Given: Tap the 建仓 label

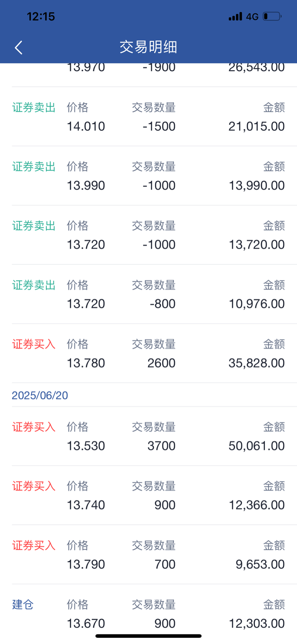Looking at the screenshot, I should (23, 605).
